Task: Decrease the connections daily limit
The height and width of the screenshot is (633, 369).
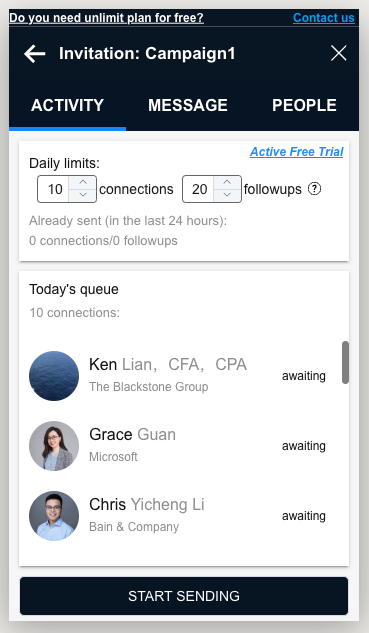Action: (x=83, y=195)
